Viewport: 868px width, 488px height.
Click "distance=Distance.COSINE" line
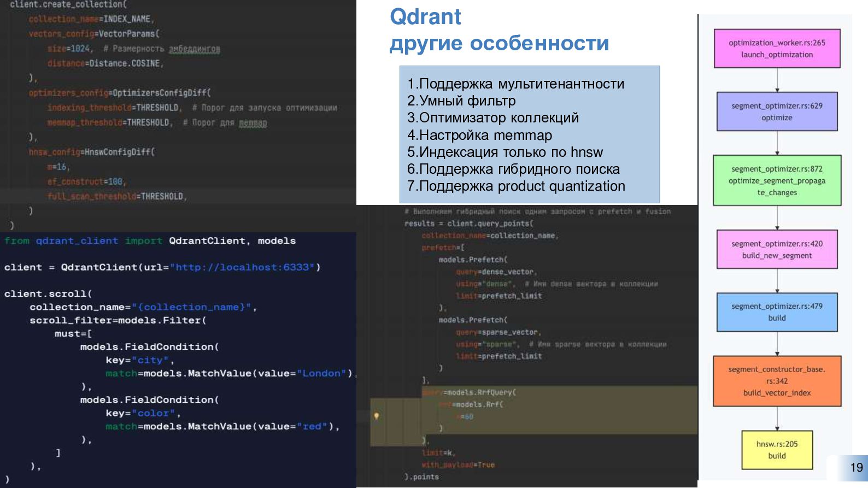click(x=105, y=63)
